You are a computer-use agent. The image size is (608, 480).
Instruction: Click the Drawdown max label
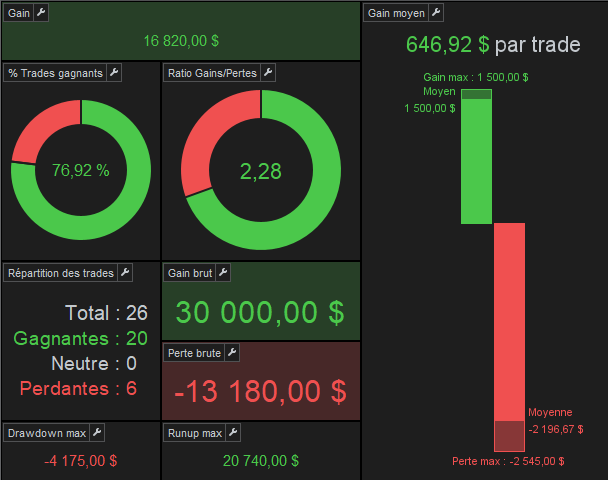click(x=47, y=433)
